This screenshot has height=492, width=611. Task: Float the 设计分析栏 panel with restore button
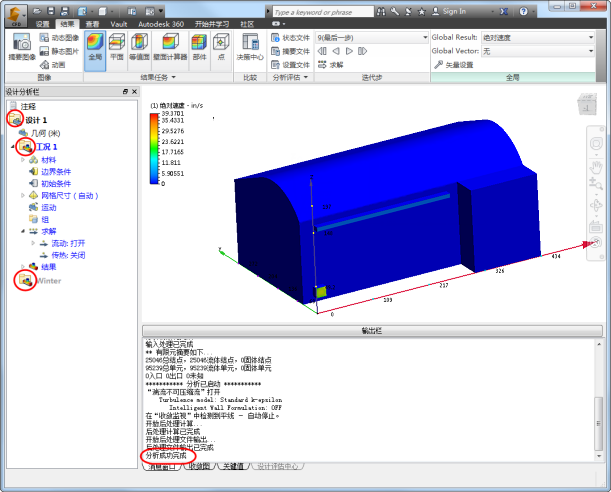pyautogui.click(x=125, y=92)
